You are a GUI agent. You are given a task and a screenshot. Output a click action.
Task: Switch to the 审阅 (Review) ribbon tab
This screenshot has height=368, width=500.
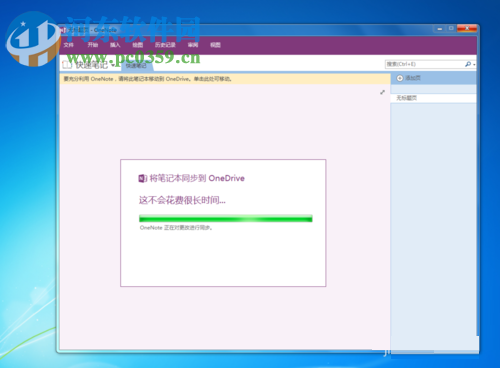(x=193, y=45)
